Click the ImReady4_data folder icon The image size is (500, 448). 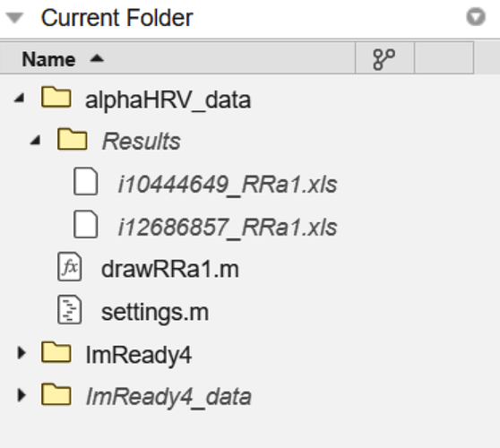56,395
